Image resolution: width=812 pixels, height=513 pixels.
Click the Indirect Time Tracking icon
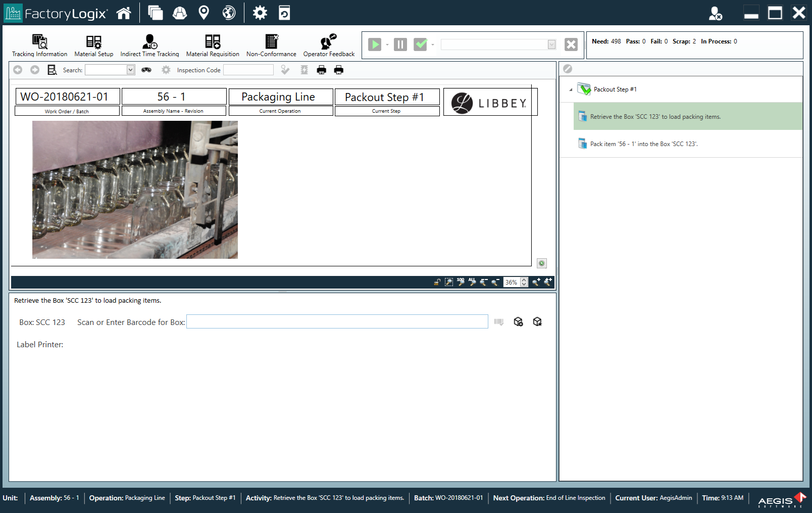point(149,45)
